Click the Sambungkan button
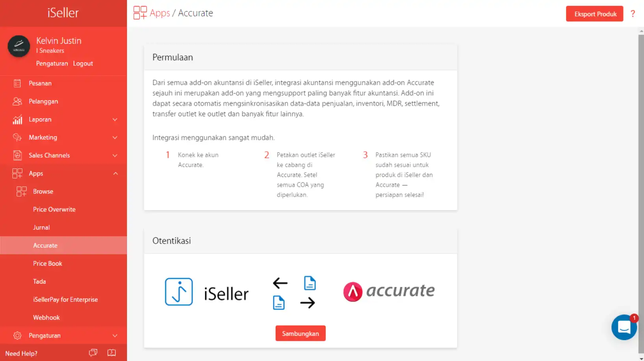Screen dimensions: 644x361 (x=300, y=333)
